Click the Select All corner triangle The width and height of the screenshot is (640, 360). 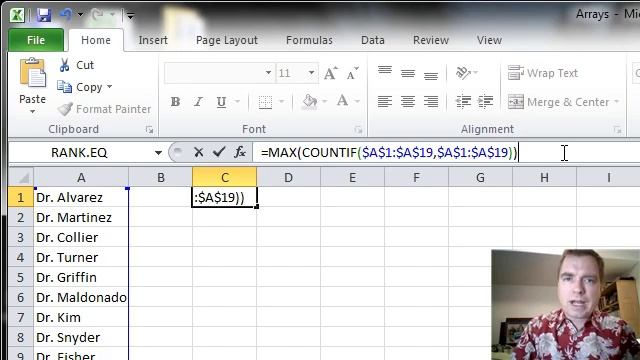[24, 178]
